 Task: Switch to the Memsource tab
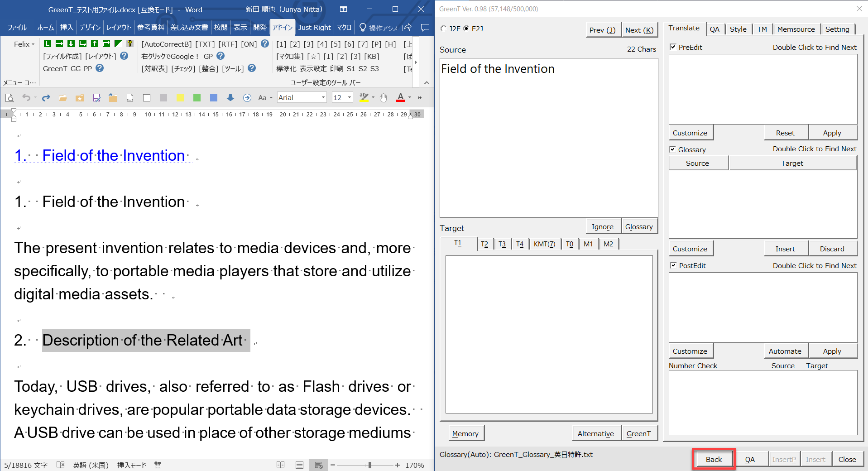click(x=796, y=29)
